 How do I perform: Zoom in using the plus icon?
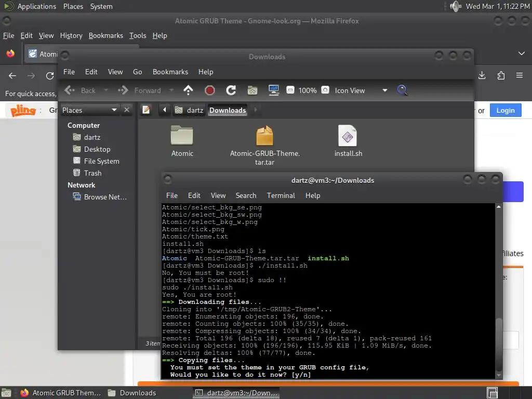(325, 90)
